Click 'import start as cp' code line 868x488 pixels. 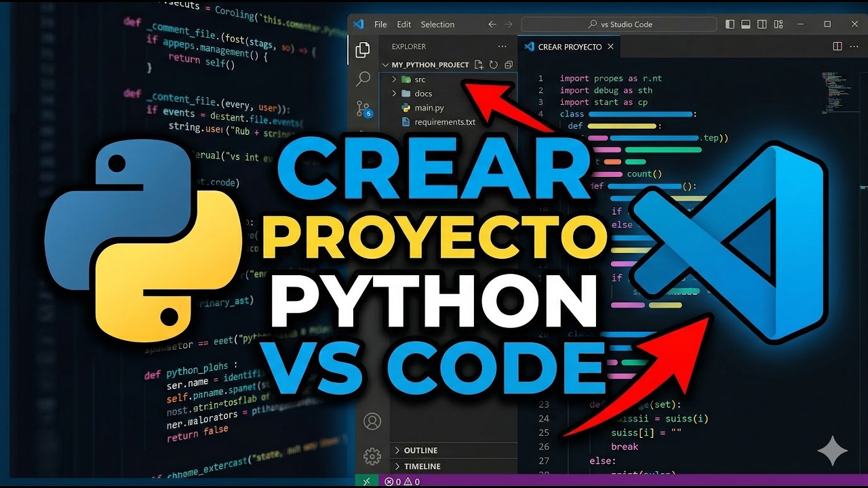pos(604,102)
